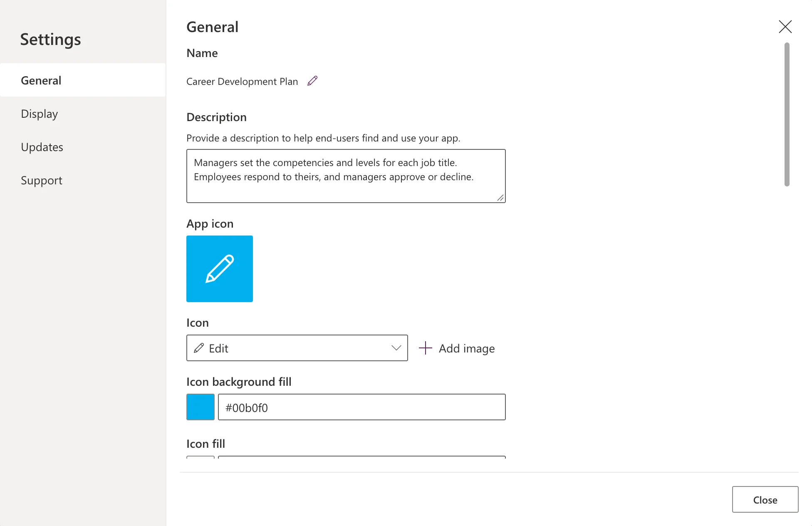Close settings with the X icon
Viewport: 812px width, 526px height.
tap(785, 27)
